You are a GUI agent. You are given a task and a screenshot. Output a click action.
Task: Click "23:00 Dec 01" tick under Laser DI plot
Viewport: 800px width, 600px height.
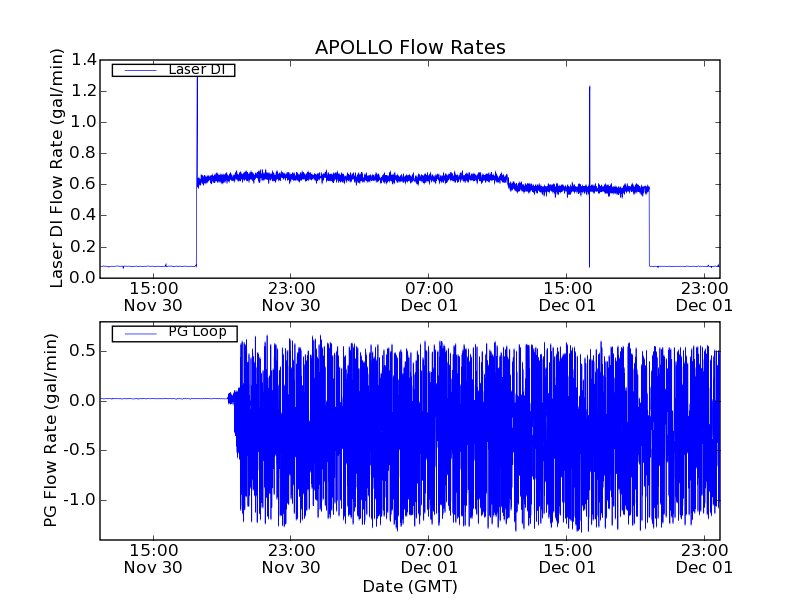(705, 297)
